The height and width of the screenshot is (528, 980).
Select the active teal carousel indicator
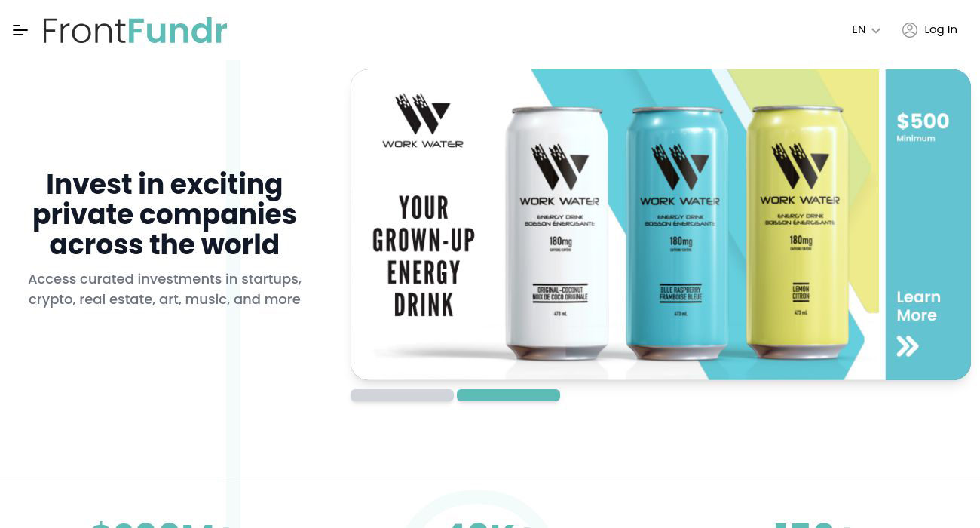(508, 395)
